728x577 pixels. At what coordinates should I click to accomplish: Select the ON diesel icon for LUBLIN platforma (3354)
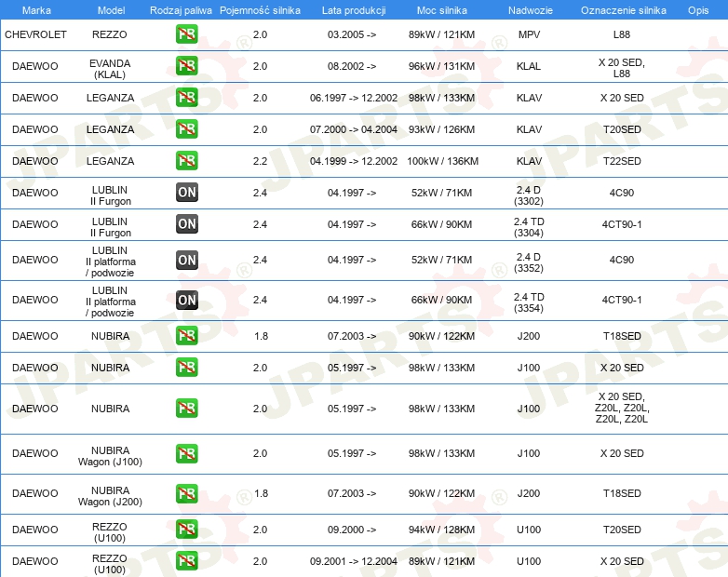pos(186,300)
